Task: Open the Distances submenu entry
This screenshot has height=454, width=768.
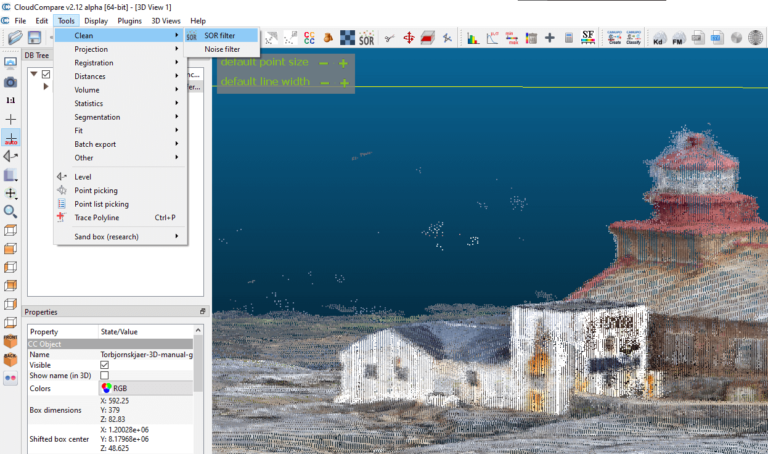Action: (x=120, y=76)
